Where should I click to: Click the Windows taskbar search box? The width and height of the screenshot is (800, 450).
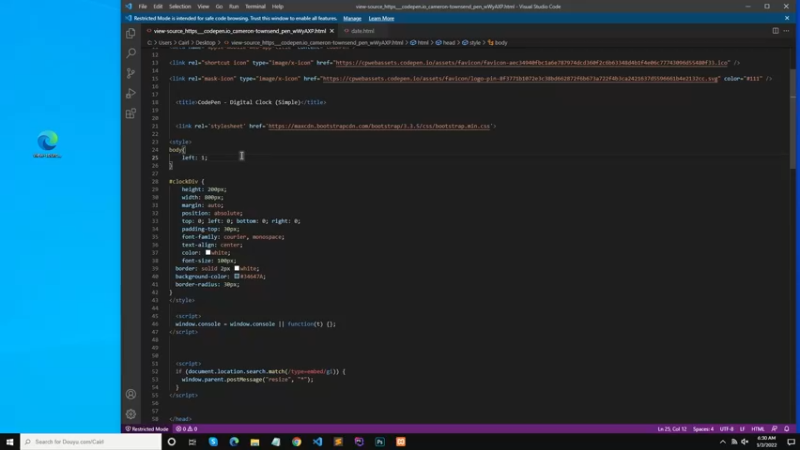point(91,442)
